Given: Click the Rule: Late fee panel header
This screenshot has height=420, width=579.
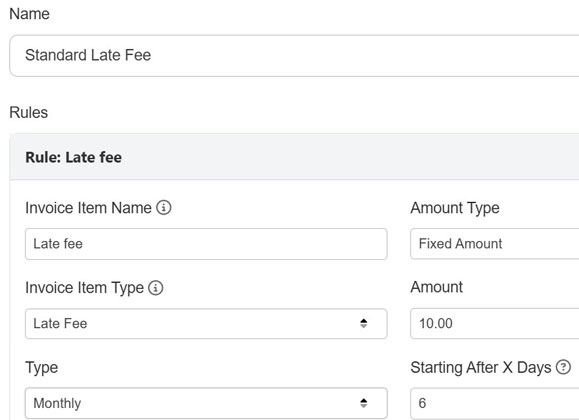Looking at the screenshot, I should (294, 157).
